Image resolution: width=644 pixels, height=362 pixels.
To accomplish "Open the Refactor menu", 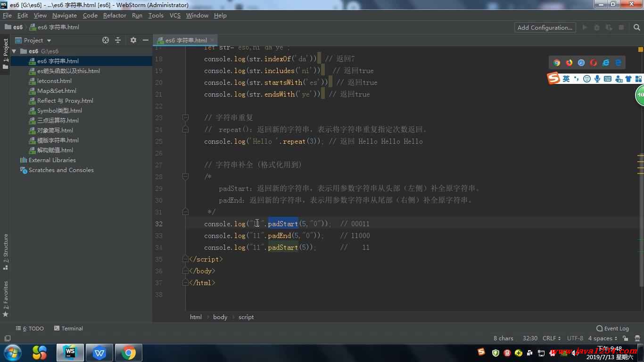I will [115, 15].
